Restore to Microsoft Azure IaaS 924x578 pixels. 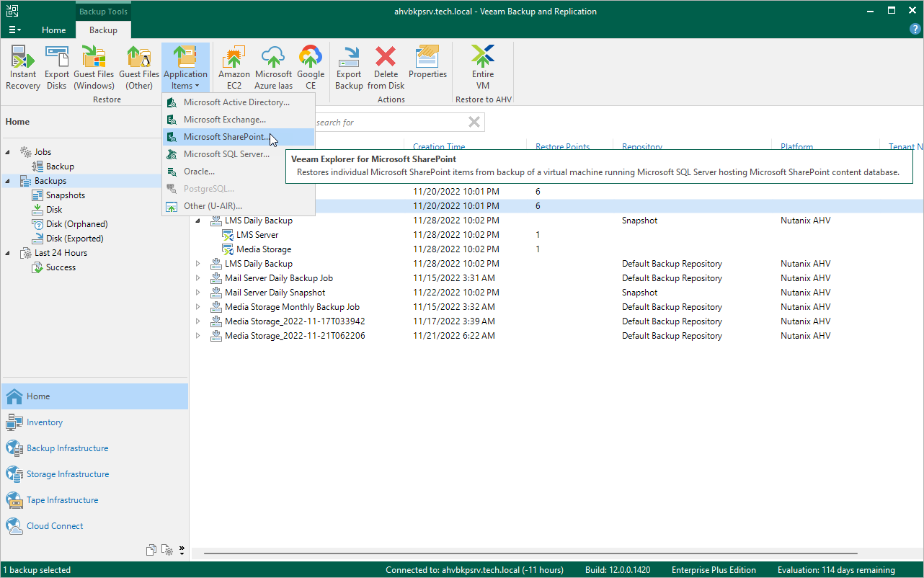click(274, 68)
